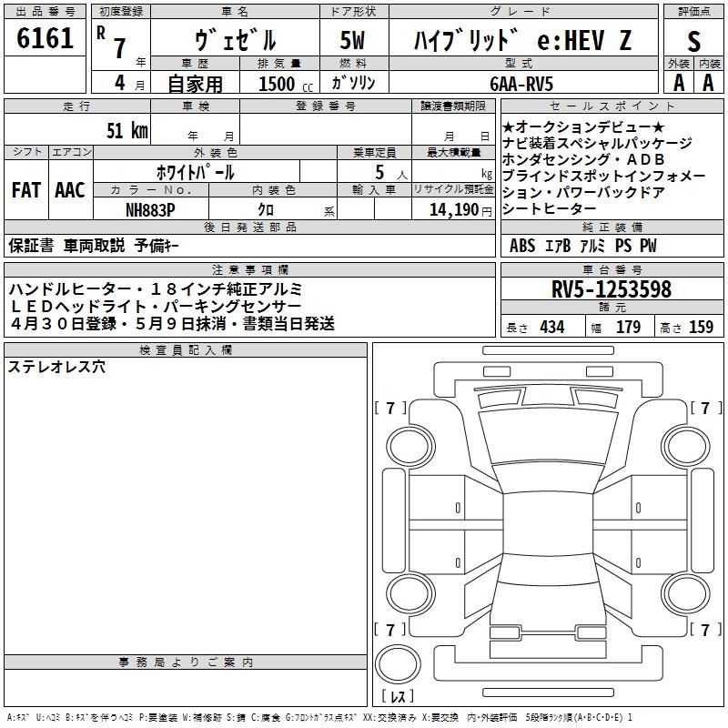Click the ナビ装着スペシャルパッケージ line
728x728 pixels.
[597, 143]
